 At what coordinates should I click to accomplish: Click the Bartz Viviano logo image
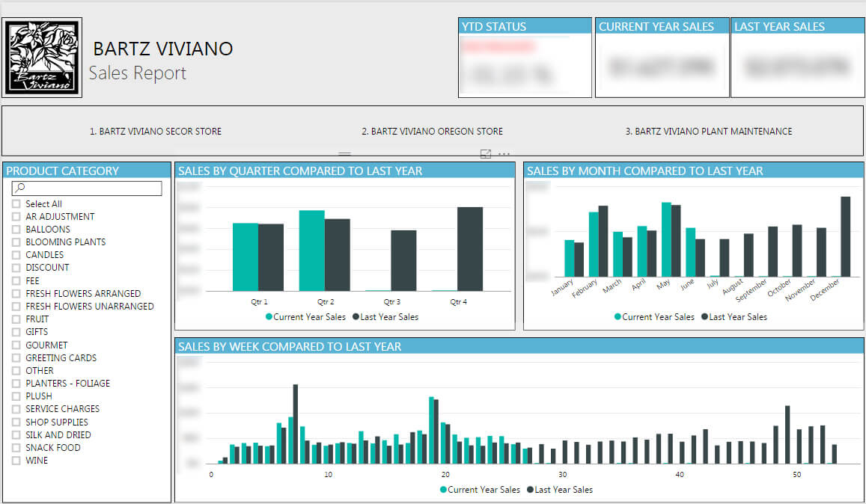pyautogui.click(x=42, y=58)
